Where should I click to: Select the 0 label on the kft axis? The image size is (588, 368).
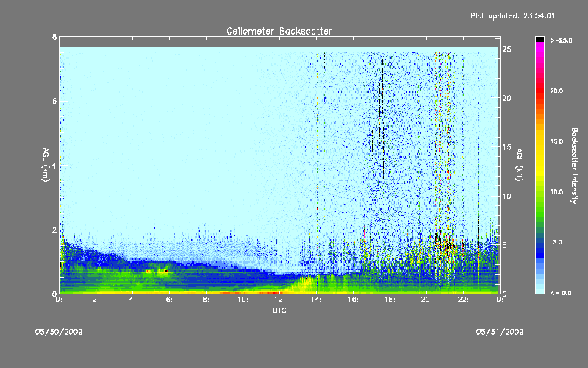click(x=505, y=294)
